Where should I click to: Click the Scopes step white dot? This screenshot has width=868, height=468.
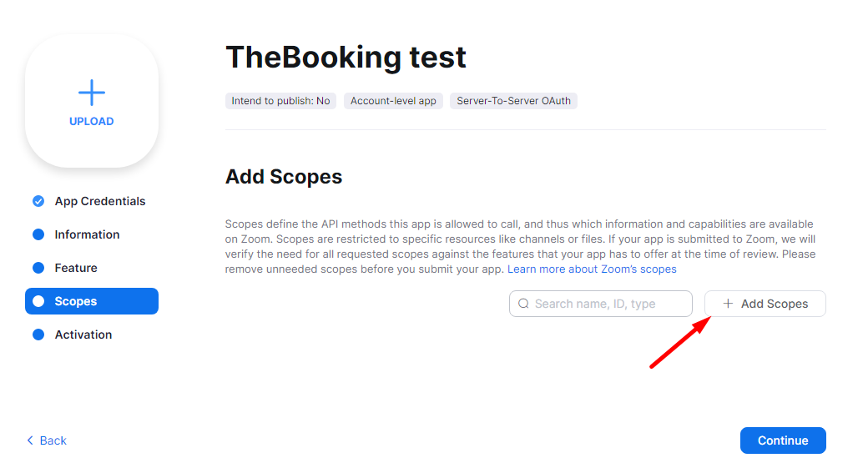[38, 301]
